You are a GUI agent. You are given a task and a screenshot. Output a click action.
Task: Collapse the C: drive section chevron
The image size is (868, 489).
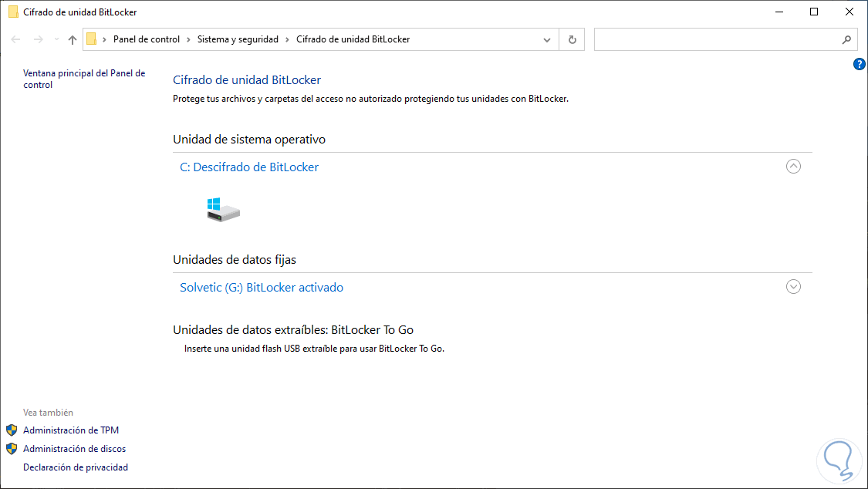tap(793, 167)
